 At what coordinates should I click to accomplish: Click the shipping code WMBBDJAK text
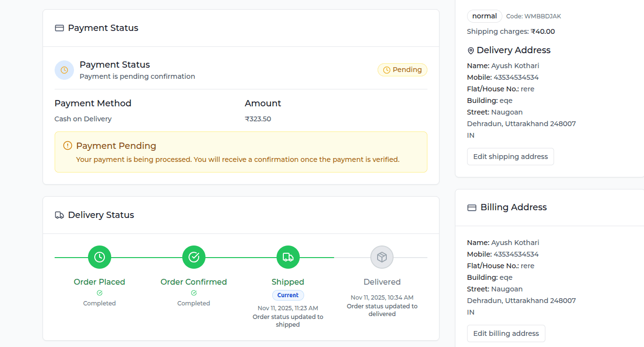pos(533,16)
